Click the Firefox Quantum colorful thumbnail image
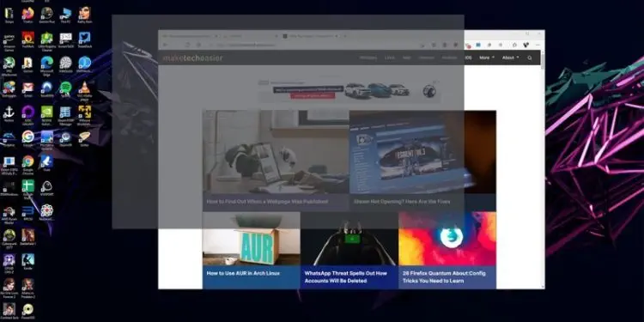 [447, 239]
